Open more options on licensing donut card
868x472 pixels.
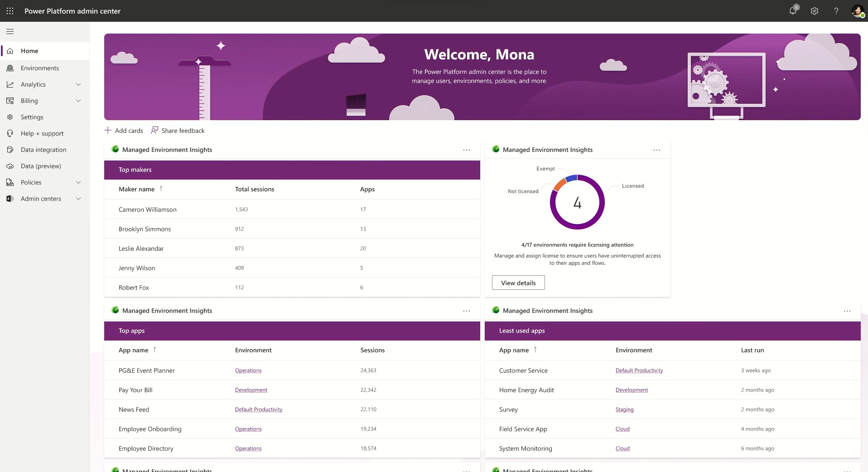coord(657,150)
